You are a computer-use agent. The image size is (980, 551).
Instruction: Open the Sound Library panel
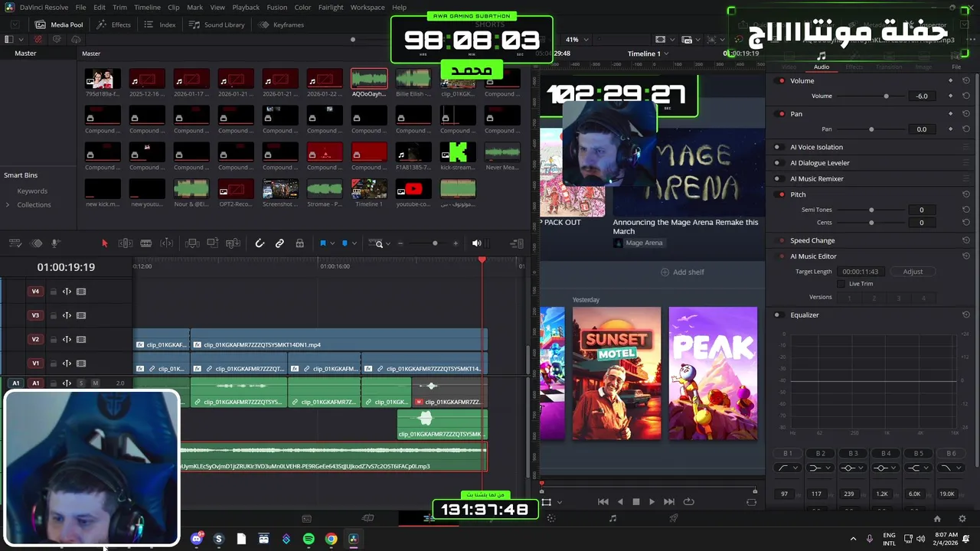pos(217,24)
